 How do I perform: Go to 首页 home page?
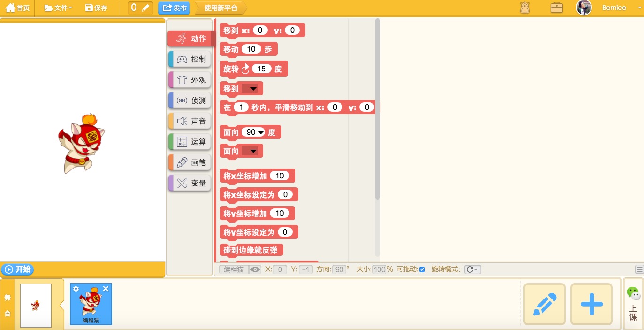pyautogui.click(x=17, y=8)
